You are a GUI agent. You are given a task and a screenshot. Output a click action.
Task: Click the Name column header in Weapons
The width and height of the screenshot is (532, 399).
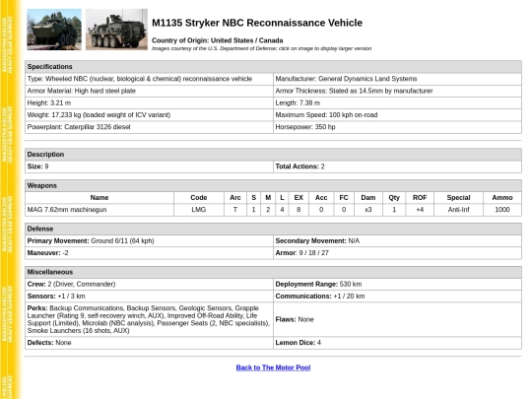point(100,198)
